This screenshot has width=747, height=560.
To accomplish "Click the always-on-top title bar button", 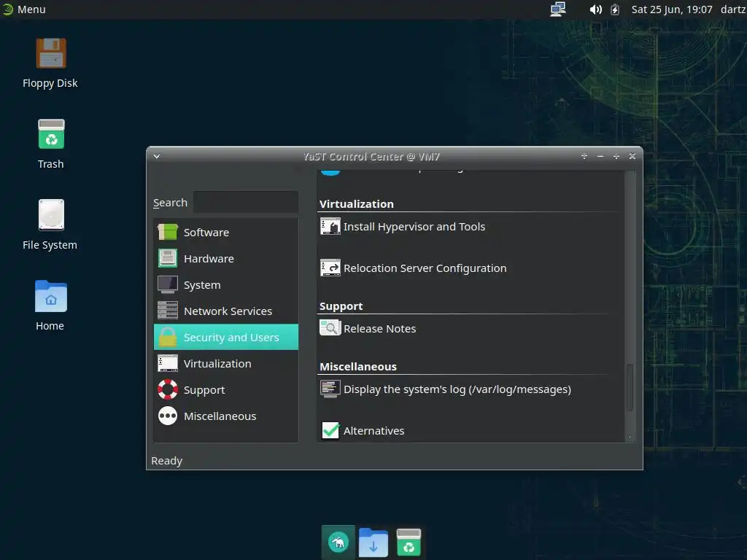I will [584, 156].
